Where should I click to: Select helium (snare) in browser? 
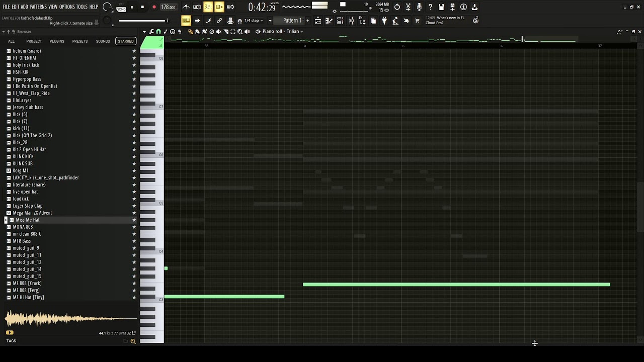(x=27, y=51)
